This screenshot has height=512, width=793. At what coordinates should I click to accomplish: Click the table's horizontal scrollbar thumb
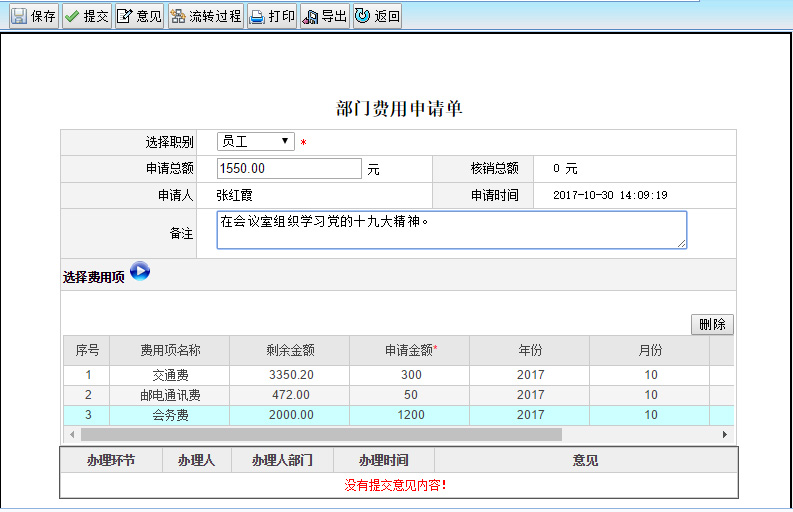(x=320, y=435)
